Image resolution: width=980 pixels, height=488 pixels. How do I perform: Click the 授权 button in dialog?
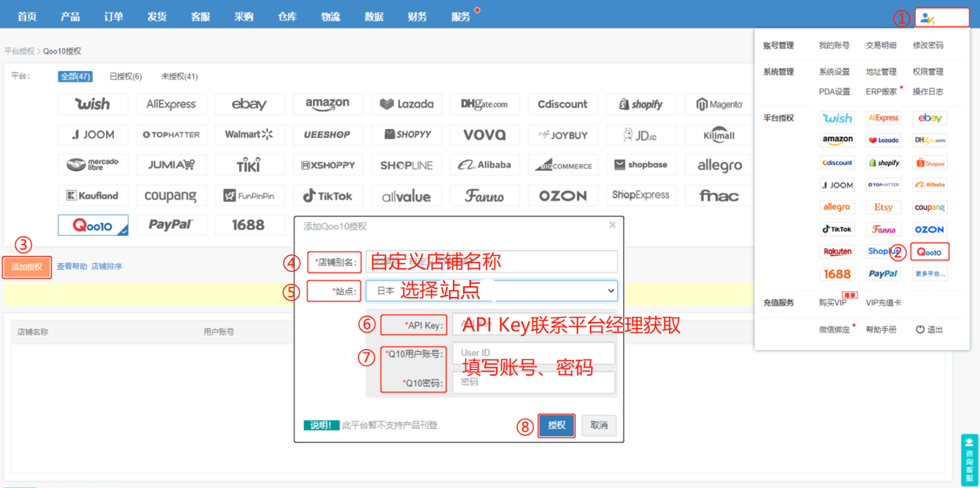tap(557, 425)
